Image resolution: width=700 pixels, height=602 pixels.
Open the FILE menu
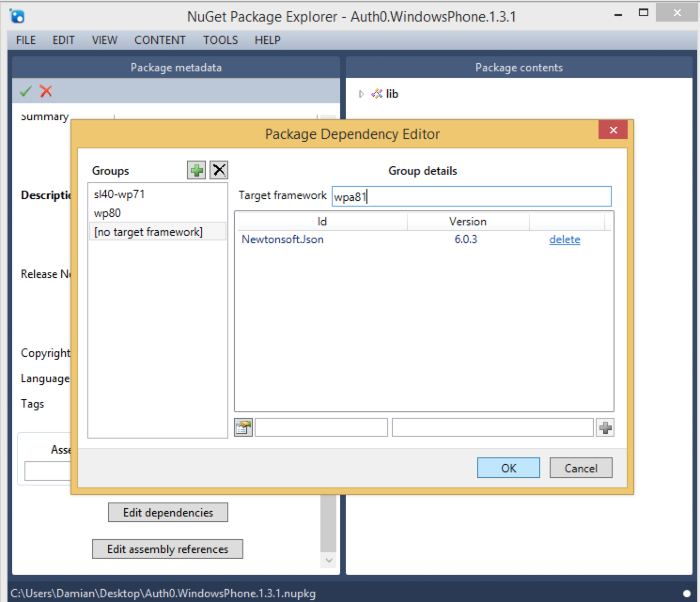click(26, 40)
